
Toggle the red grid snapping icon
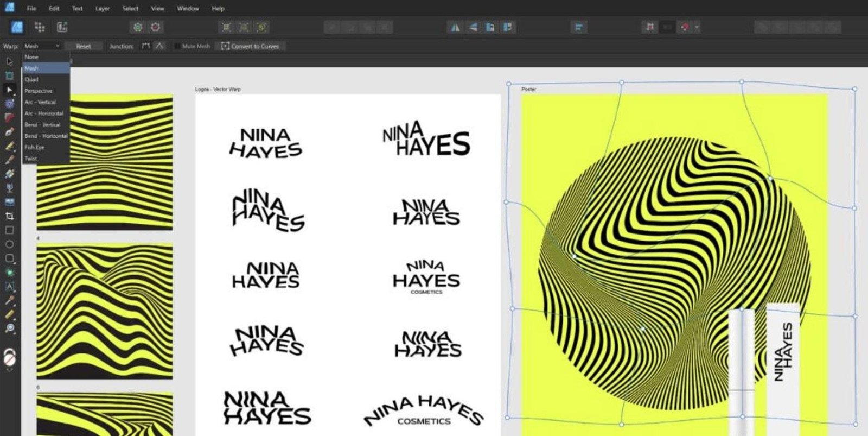click(649, 27)
